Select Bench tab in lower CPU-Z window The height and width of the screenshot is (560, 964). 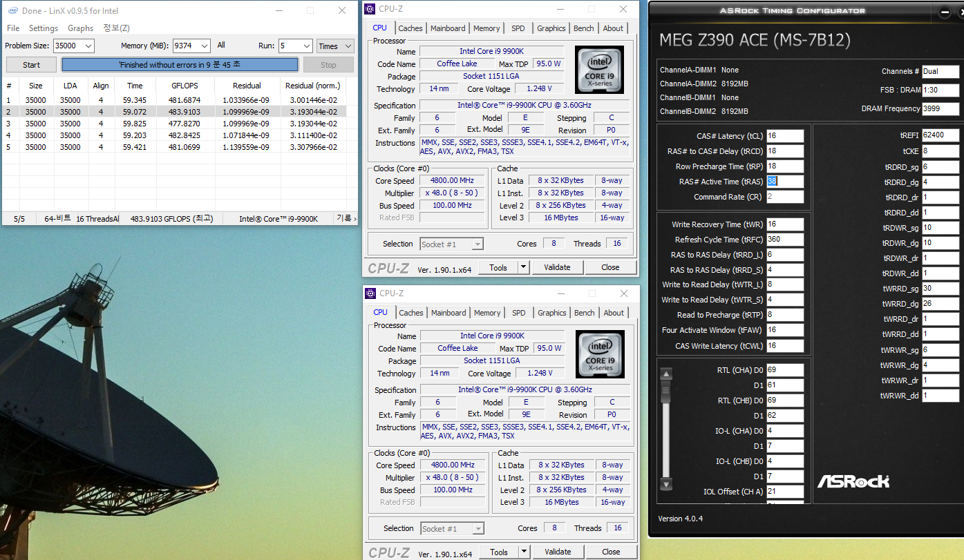(x=585, y=313)
